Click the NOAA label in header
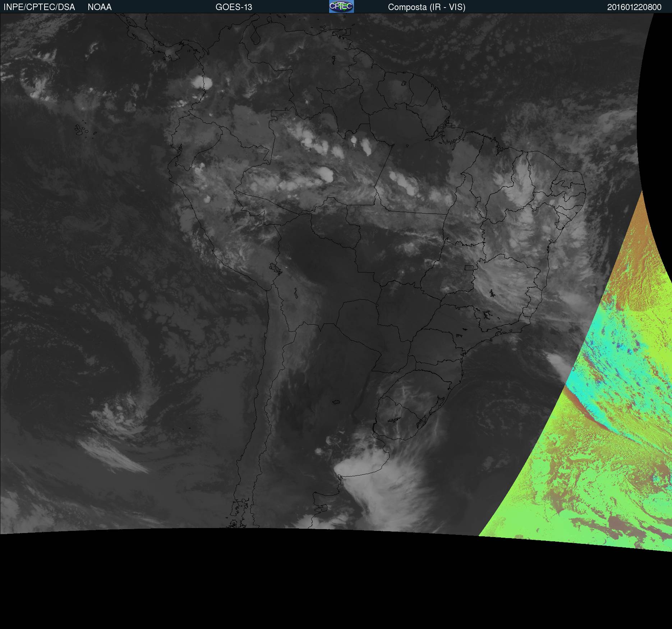Screen dimensions: 672x629 [x=100, y=7]
